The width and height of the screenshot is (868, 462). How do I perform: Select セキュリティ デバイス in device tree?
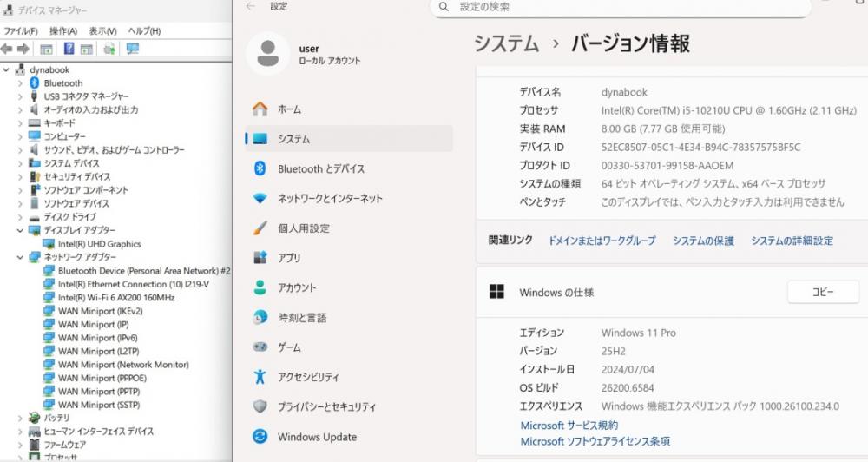click(x=77, y=176)
